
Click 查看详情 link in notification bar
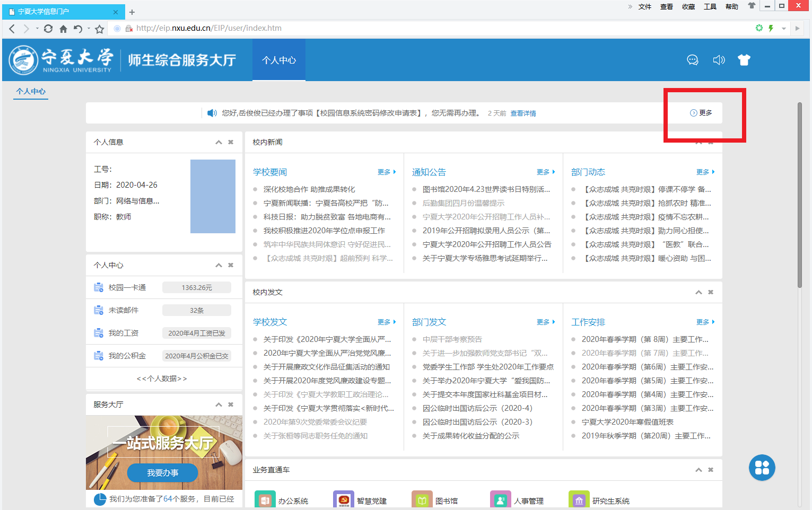(523, 113)
